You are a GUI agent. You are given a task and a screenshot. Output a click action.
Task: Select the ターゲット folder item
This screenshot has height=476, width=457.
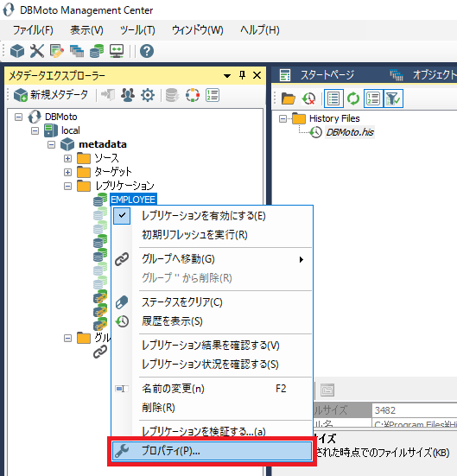point(113,172)
